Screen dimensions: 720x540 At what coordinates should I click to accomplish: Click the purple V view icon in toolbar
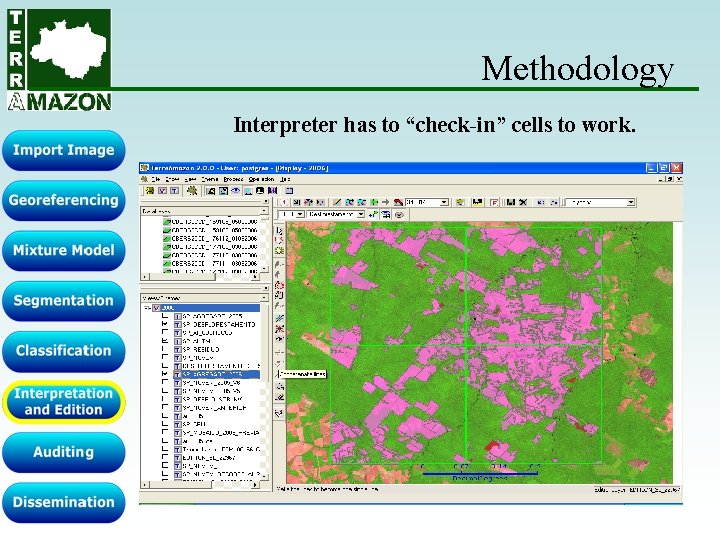click(x=162, y=191)
